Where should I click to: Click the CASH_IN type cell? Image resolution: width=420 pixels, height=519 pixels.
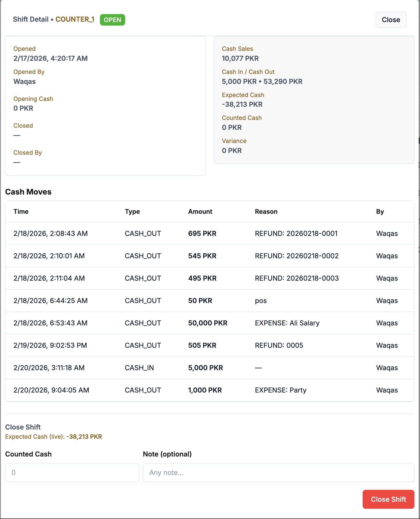[x=139, y=368]
